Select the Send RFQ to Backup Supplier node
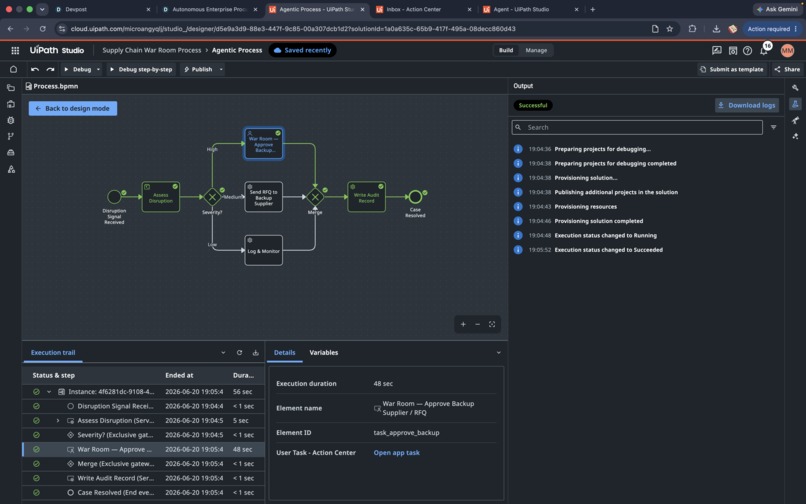The width and height of the screenshot is (806, 504). [x=264, y=197]
